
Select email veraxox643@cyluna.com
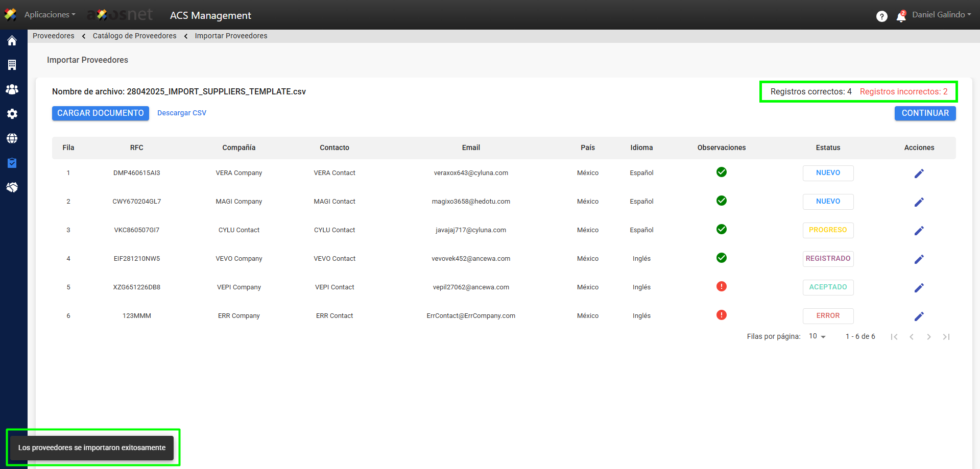(x=471, y=173)
